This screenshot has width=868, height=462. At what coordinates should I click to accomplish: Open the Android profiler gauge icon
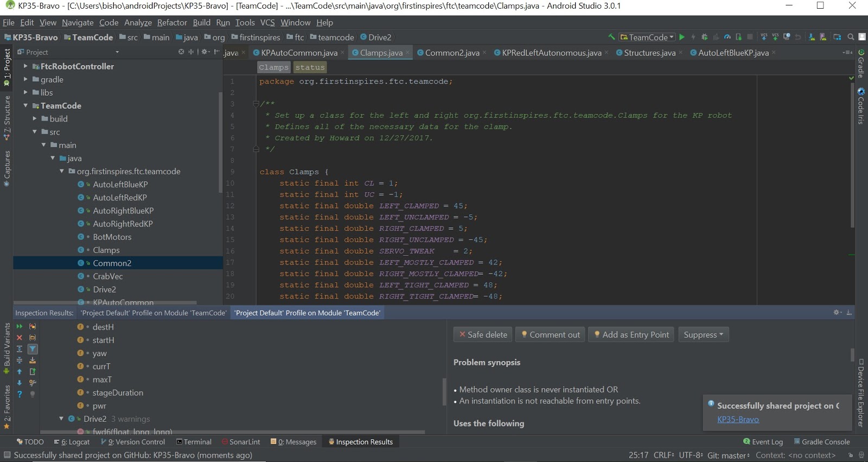click(727, 37)
